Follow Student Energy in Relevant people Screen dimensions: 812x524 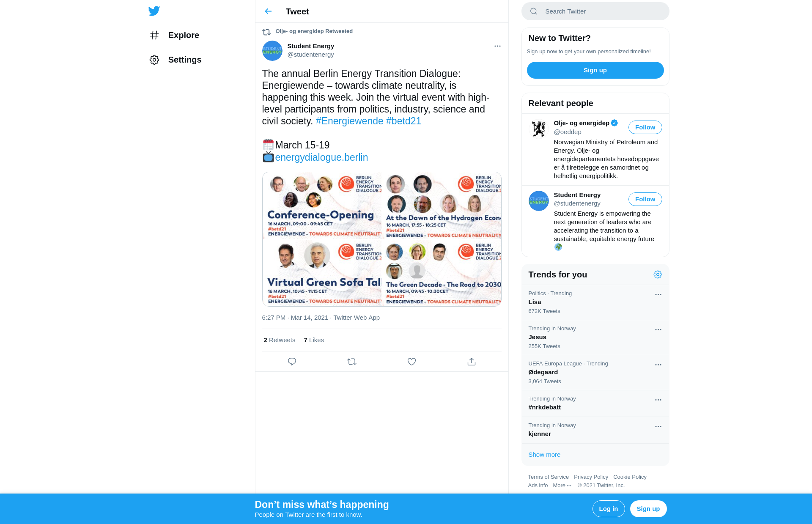(645, 199)
